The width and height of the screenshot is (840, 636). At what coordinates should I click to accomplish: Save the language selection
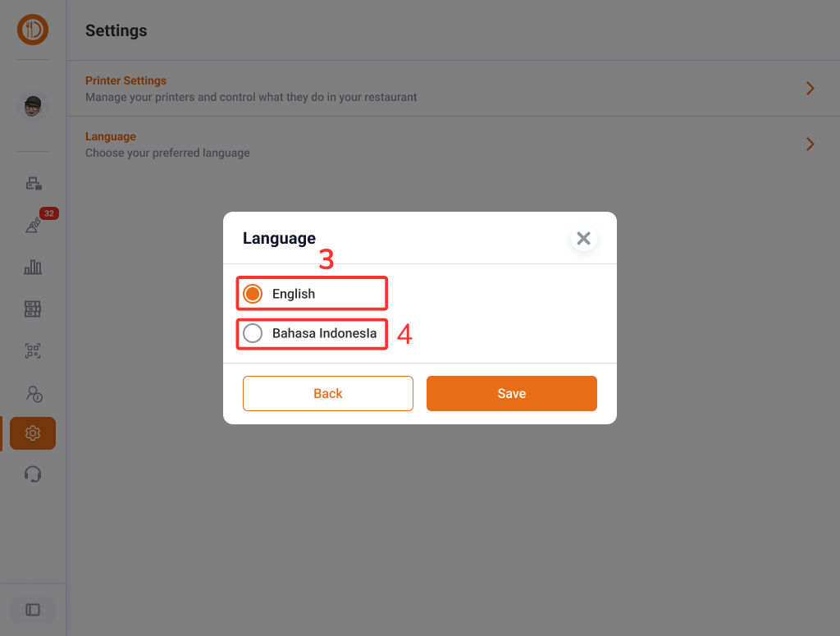(511, 393)
